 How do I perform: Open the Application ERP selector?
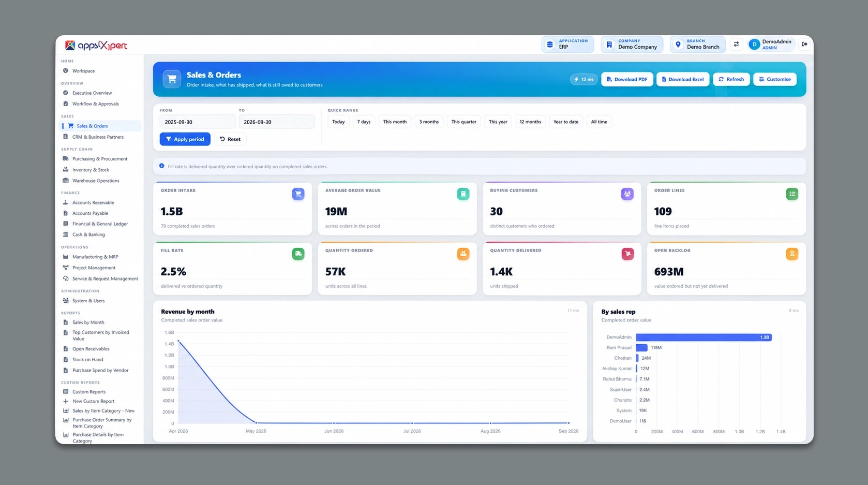pyautogui.click(x=567, y=45)
